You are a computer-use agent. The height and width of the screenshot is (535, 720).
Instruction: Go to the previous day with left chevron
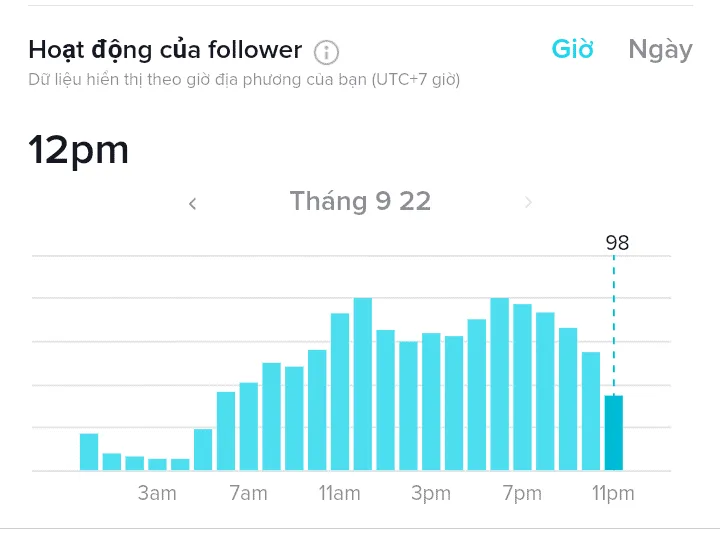(193, 204)
